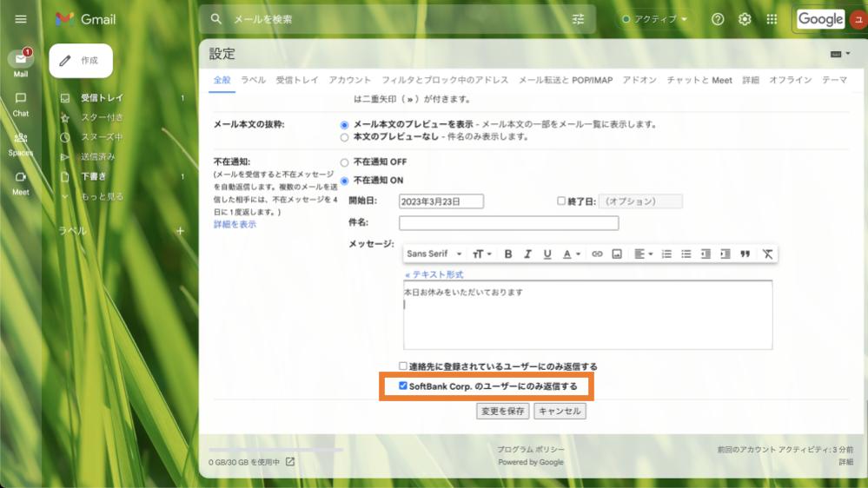Open Mail in the left rail
868x488 pixels.
tap(21, 63)
